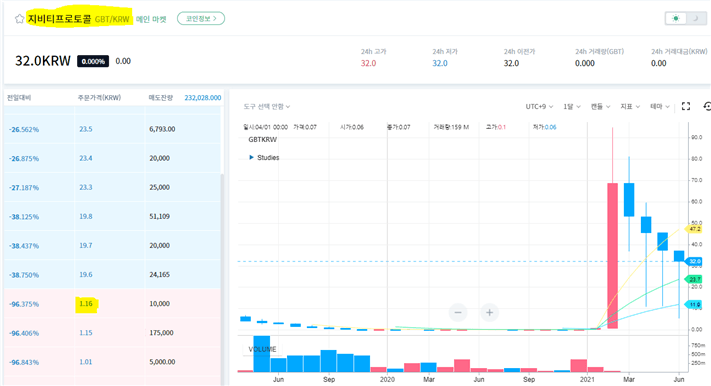Click the blue 11.9 moving average label

694,305
